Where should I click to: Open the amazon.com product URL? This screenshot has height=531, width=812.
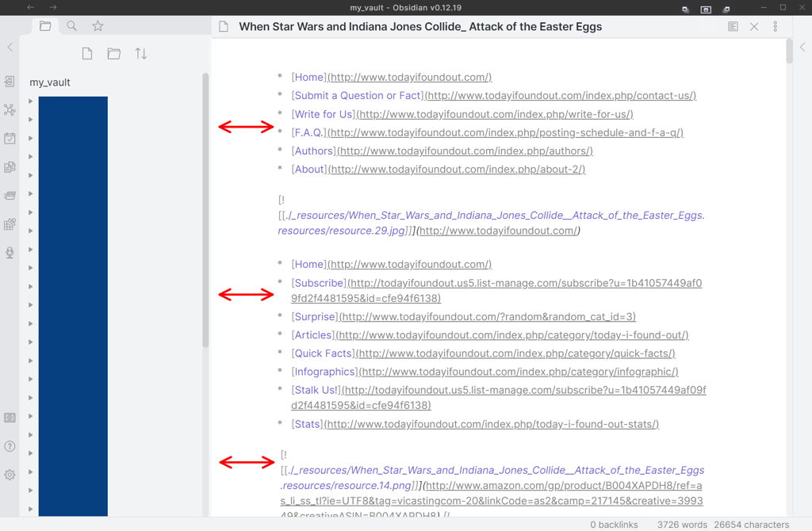pos(492,501)
